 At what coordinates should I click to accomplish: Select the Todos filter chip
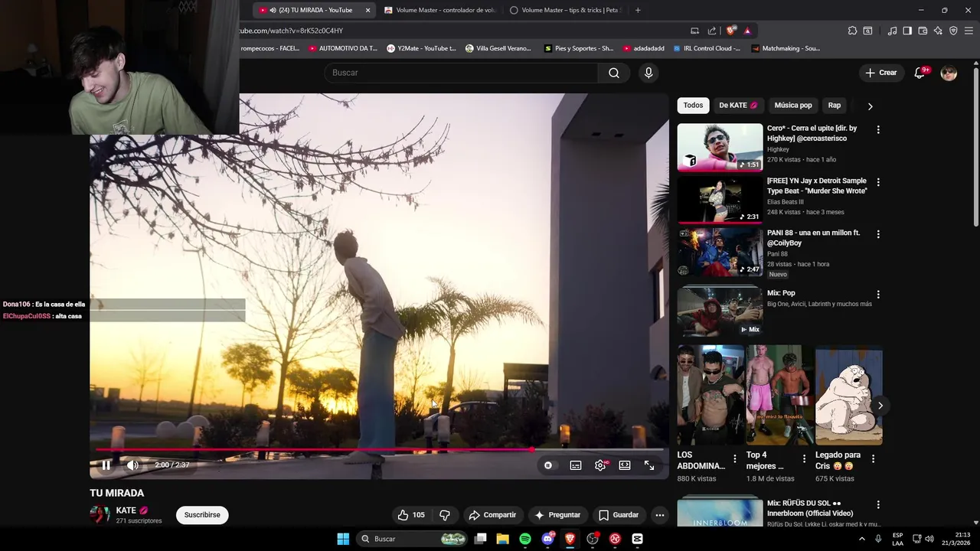(693, 106)
